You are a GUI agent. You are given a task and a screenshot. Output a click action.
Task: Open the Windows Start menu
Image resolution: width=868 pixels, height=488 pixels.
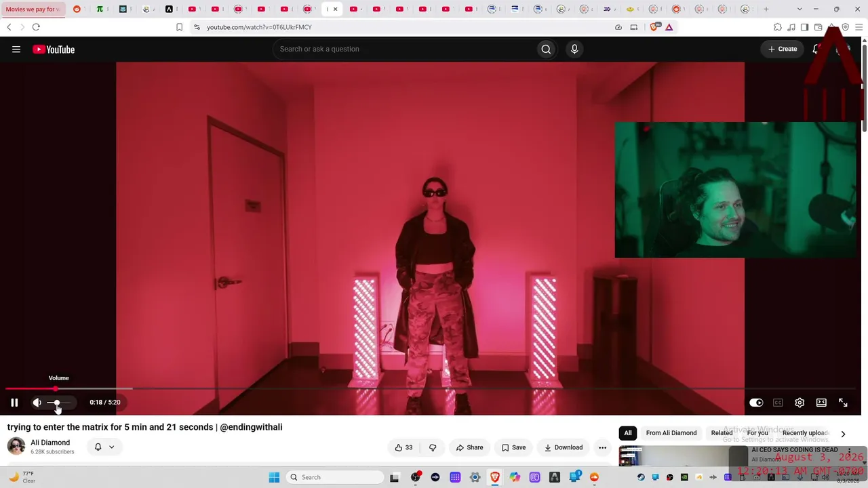274,477
